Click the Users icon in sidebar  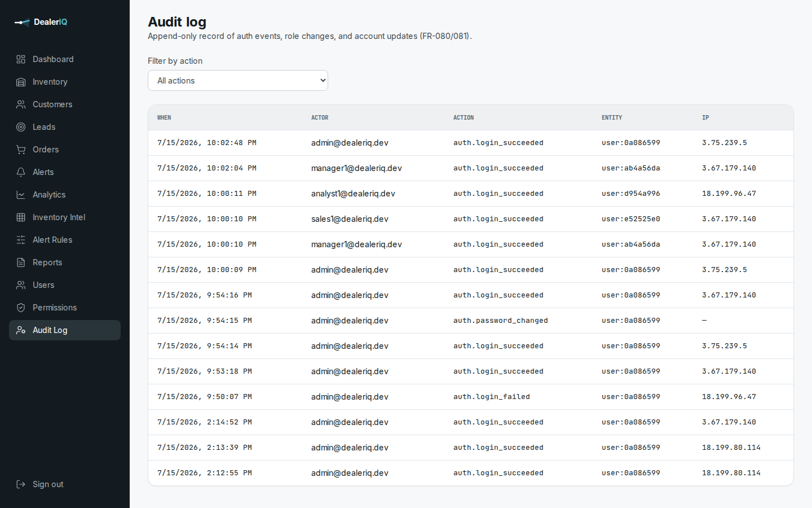(21, 285)
